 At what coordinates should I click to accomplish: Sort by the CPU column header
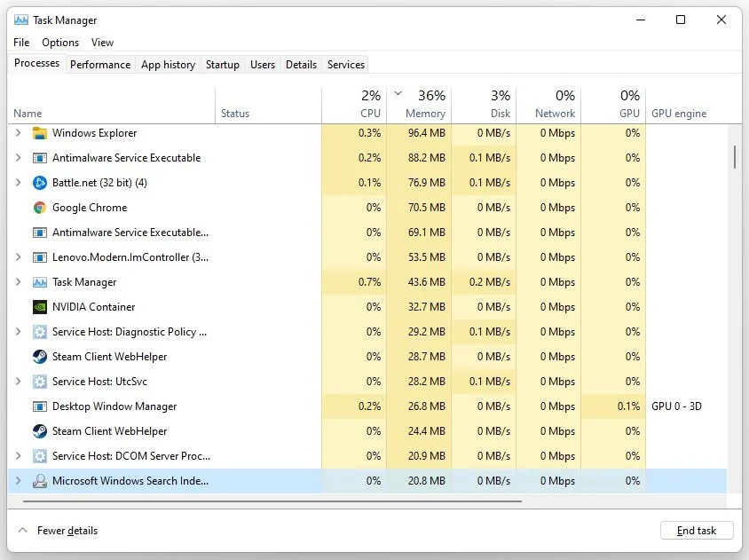click(354, 105)
